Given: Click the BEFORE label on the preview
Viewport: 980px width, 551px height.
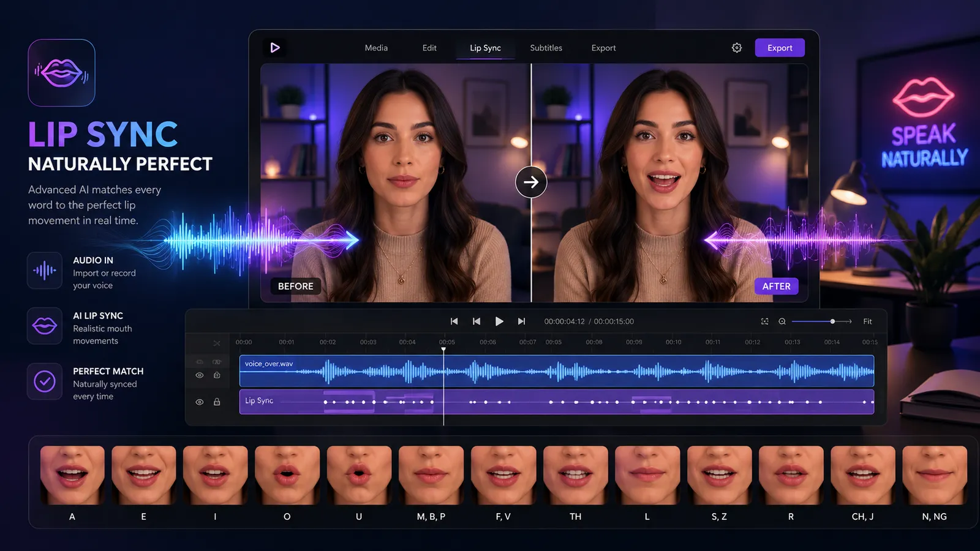Looking at the screenshot, I should [295, 286].
